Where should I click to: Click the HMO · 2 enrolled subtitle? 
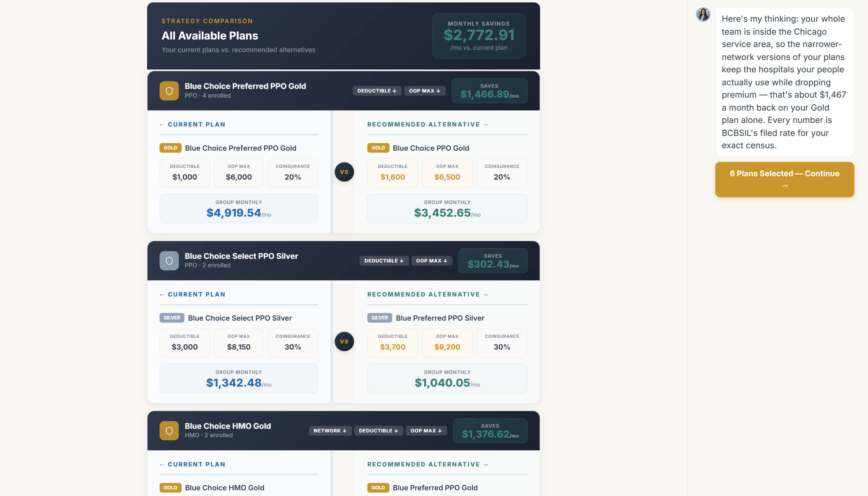pyautogui.click(x=209, y=435)
